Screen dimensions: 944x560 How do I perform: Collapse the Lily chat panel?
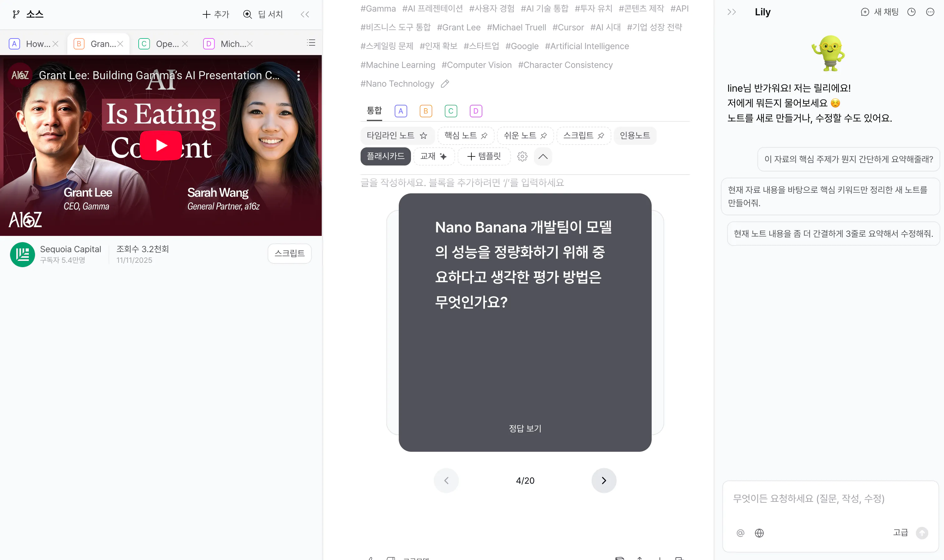731,12
